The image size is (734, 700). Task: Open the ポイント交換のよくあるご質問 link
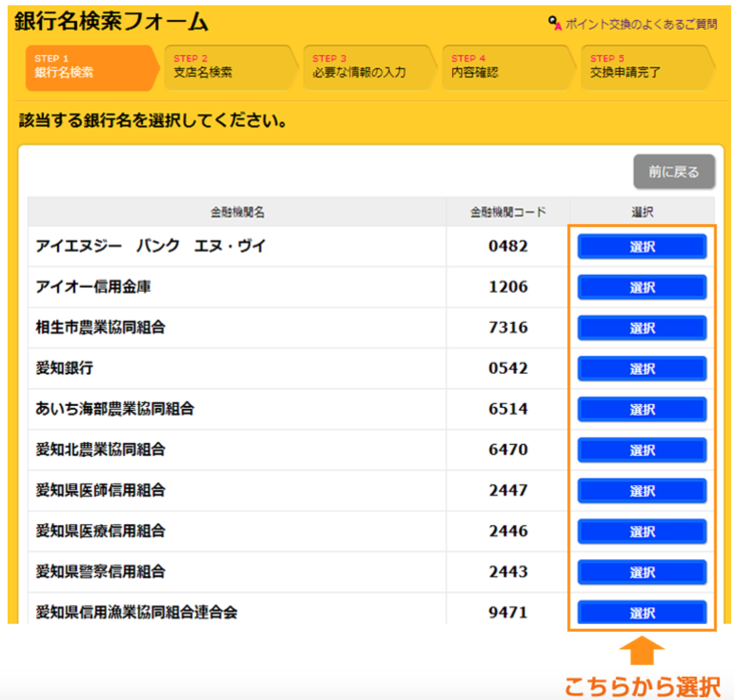pyautogui.click(x=641, y=24)
